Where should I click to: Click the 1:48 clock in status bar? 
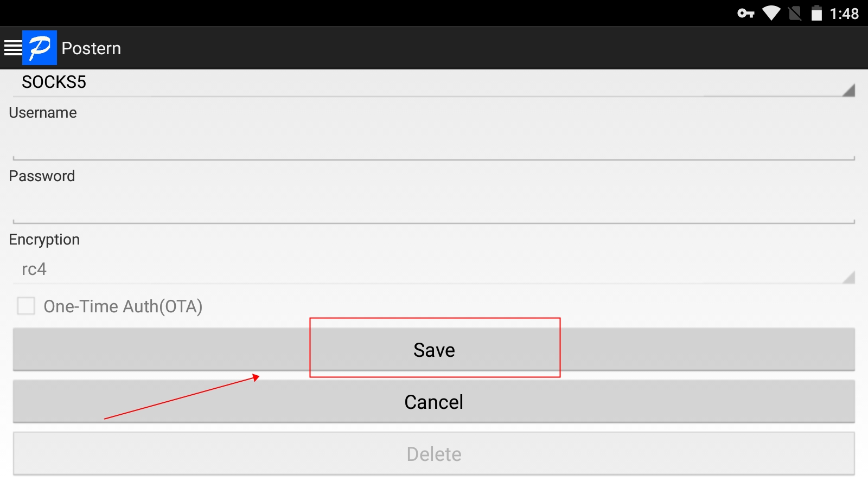coord(844,14)
